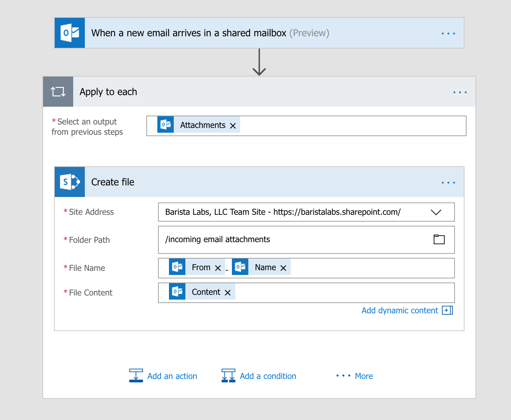Collapse the Create file action header
The width and height of the screenshot is (511, 420).
coord(259,182)
